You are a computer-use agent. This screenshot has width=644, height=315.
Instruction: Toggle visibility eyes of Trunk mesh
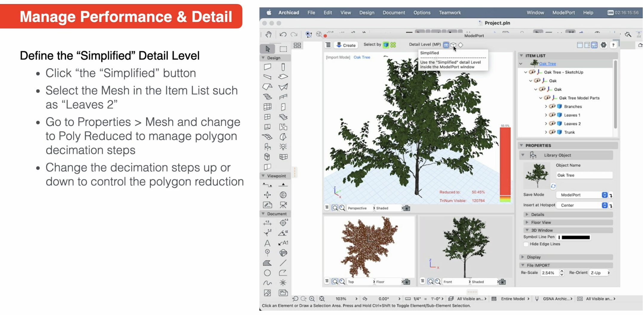click(x=552, y=132)
